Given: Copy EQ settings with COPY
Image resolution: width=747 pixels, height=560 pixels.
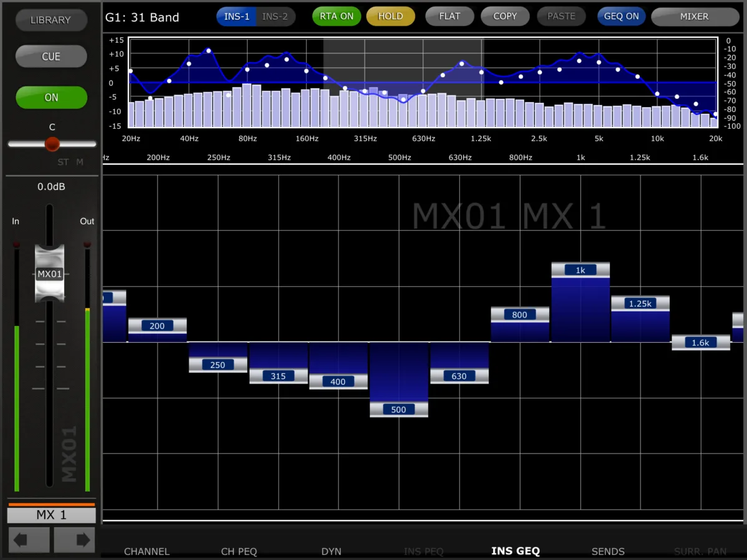Looking at the screenshot, I should point(505,16).
